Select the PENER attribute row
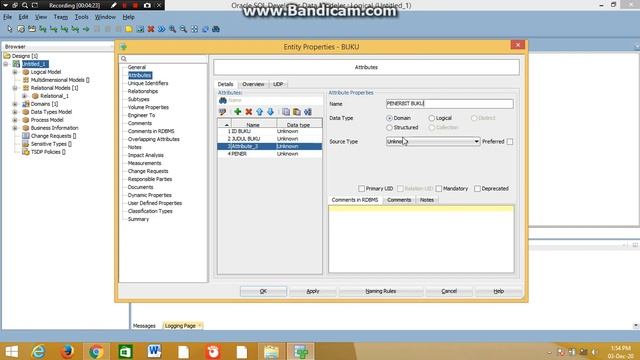The width and height of the screenshot is (640, 360). click(x=270, y=154)
